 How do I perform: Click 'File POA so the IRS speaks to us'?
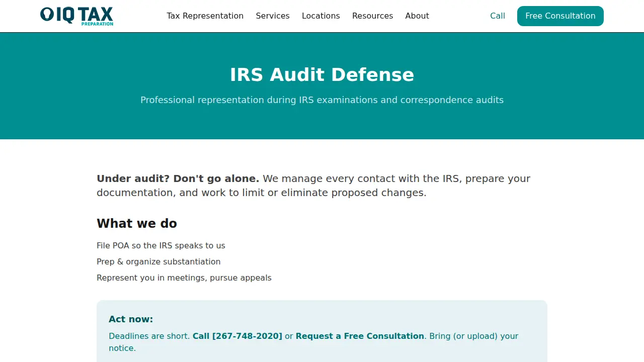[x=161, y=245]
